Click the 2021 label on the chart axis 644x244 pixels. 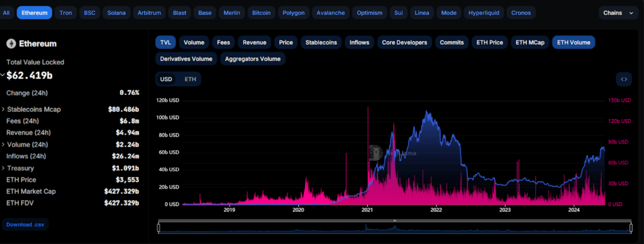click(367, 210)
